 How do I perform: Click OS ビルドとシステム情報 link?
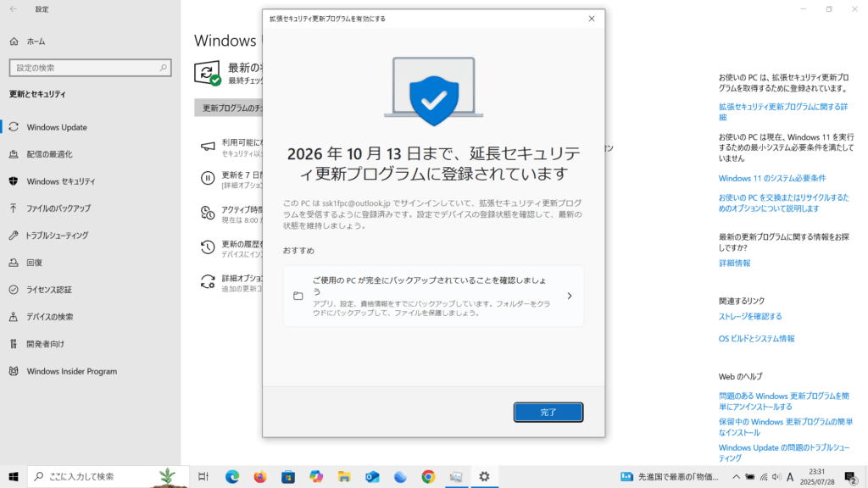(756, 339)
